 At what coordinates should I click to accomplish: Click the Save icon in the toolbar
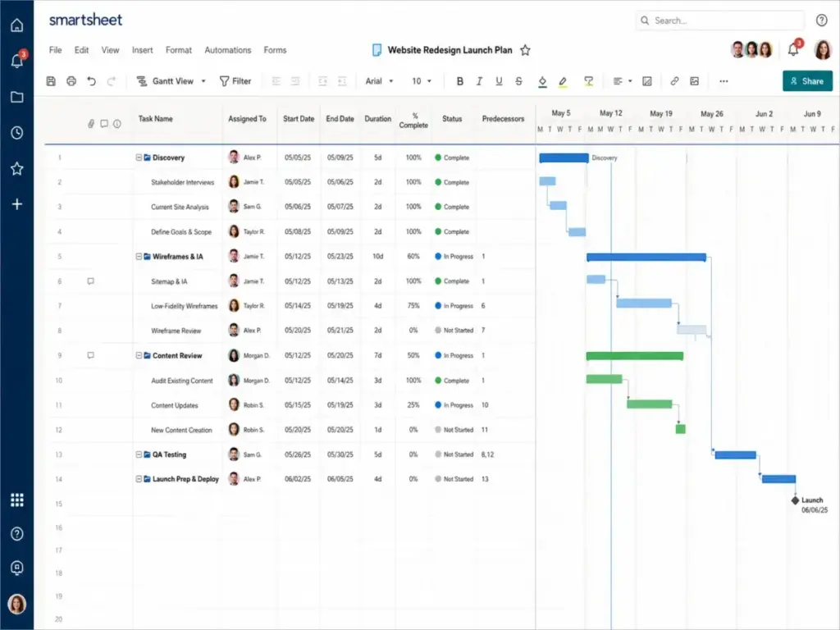coord(51,81)
